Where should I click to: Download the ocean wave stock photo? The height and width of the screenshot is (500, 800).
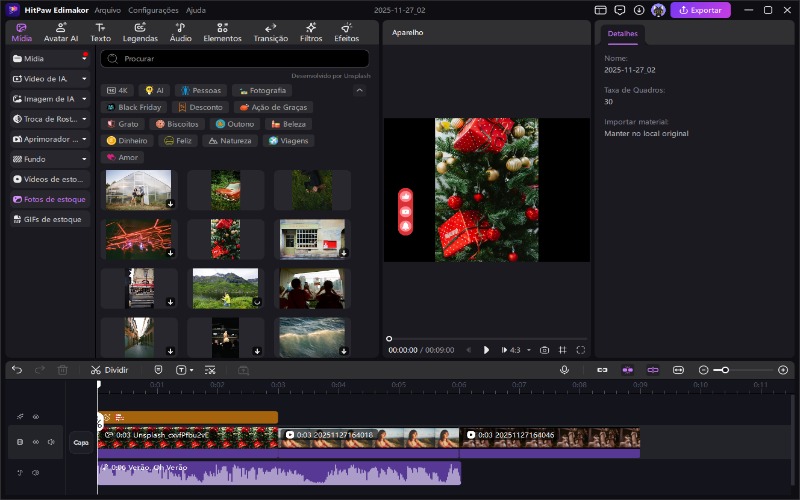click(344, 351)
